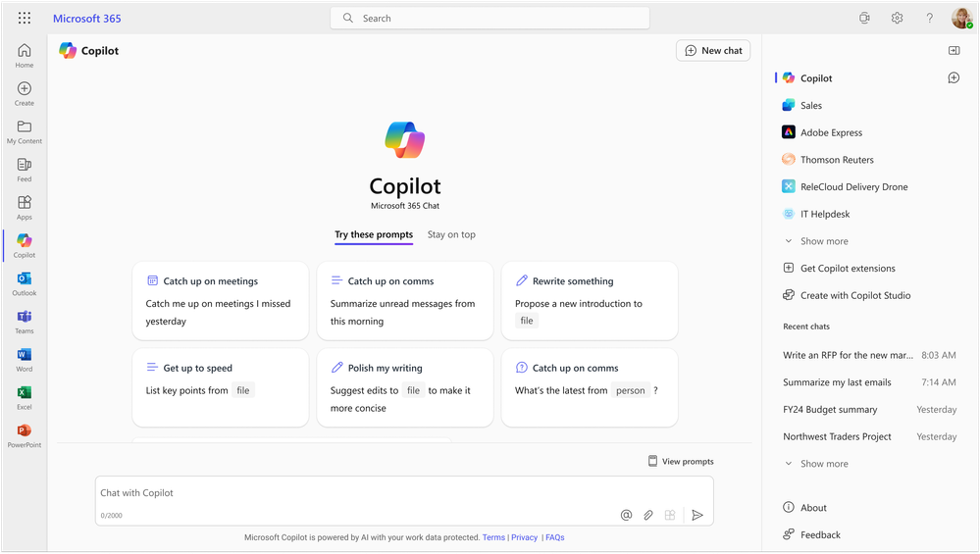
Task: Collapse the right side panel icon
Action: 954,51
